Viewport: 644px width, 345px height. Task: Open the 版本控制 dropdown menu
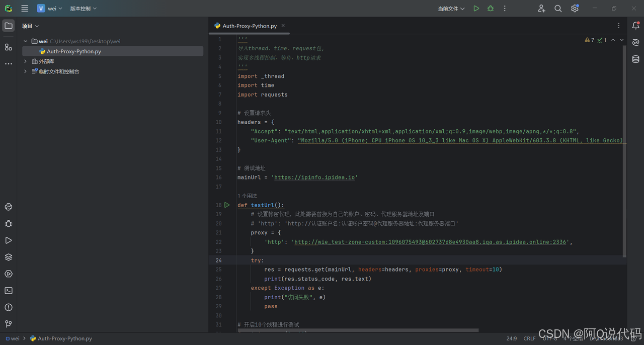83,9
